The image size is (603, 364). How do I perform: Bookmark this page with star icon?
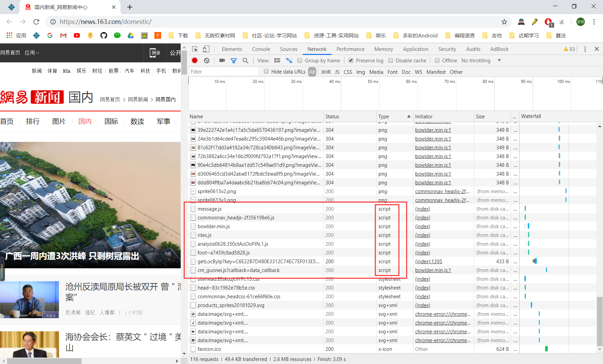pyautogui.click(x=504, y=22)
